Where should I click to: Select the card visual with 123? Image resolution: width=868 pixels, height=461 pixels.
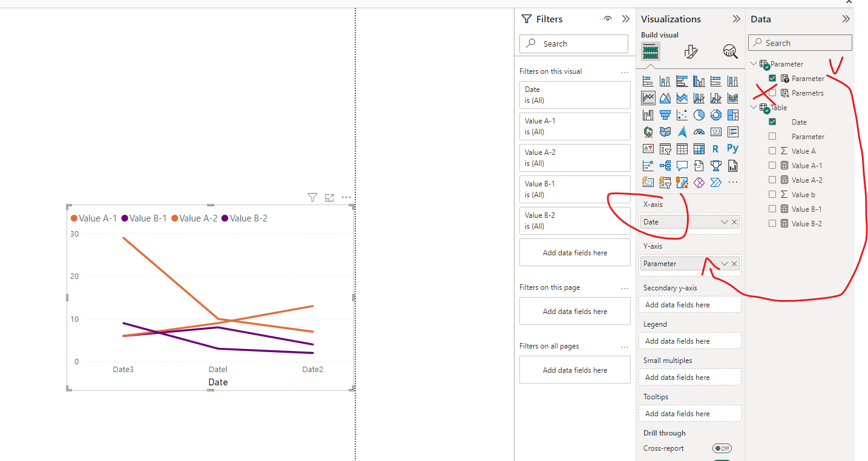click(716, 131)
